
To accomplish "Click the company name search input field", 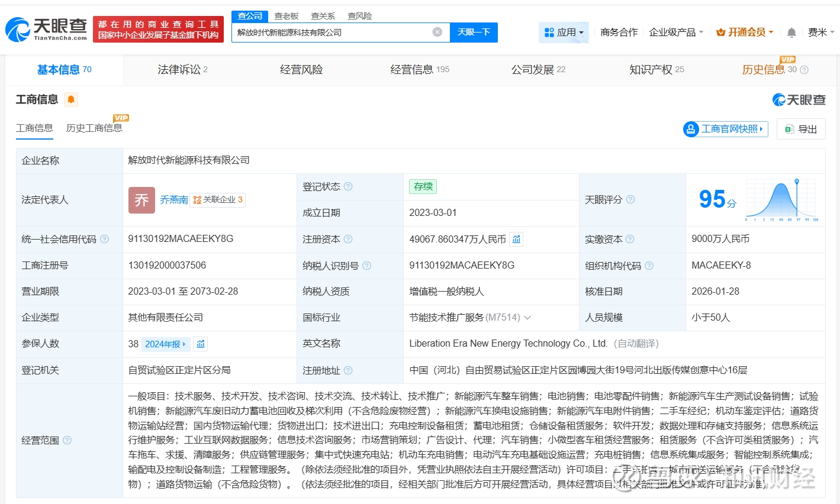I will click(332, 32).
